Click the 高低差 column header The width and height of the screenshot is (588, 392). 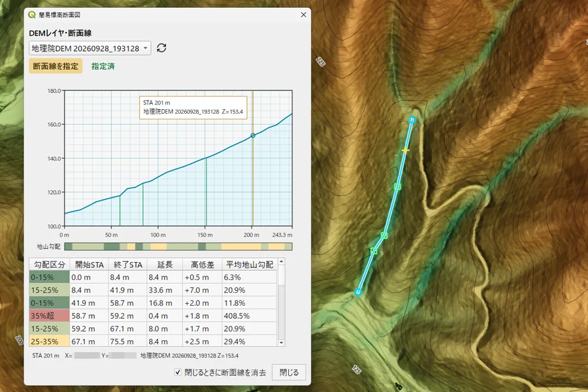tap(203, 265)
